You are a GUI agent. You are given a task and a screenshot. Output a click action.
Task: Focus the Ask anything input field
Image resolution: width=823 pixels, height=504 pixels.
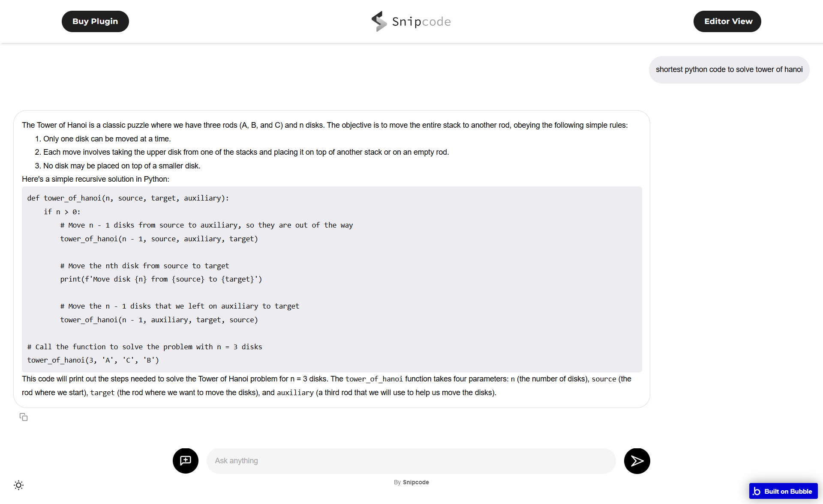click(411, 461)
